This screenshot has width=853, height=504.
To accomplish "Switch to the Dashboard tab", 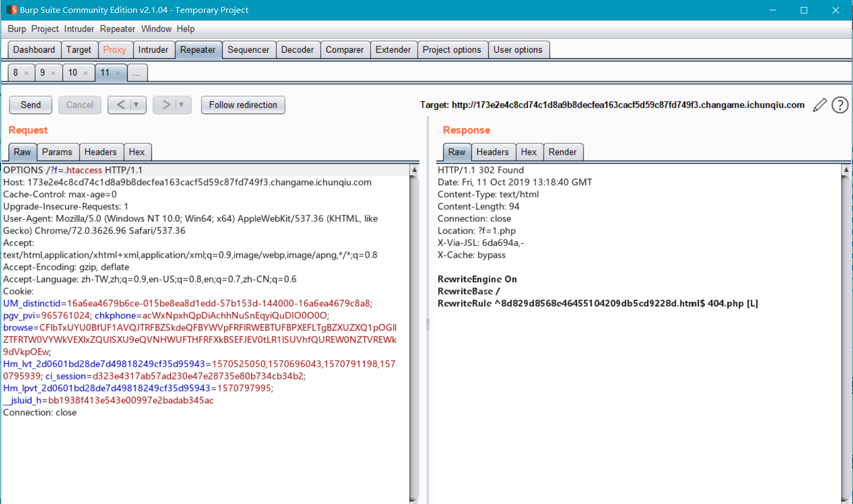I will pos(34,50).
